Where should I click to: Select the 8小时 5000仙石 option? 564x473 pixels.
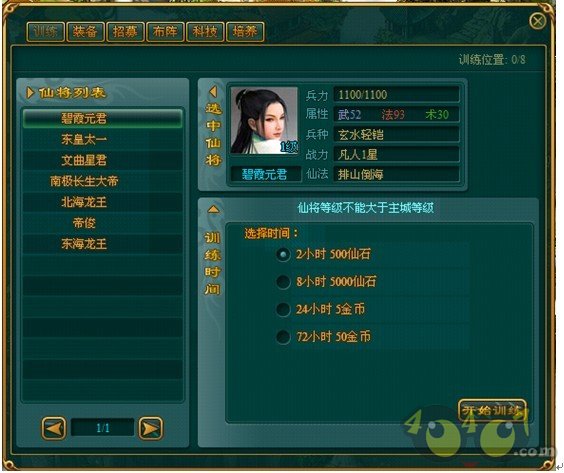click(283, 282)
